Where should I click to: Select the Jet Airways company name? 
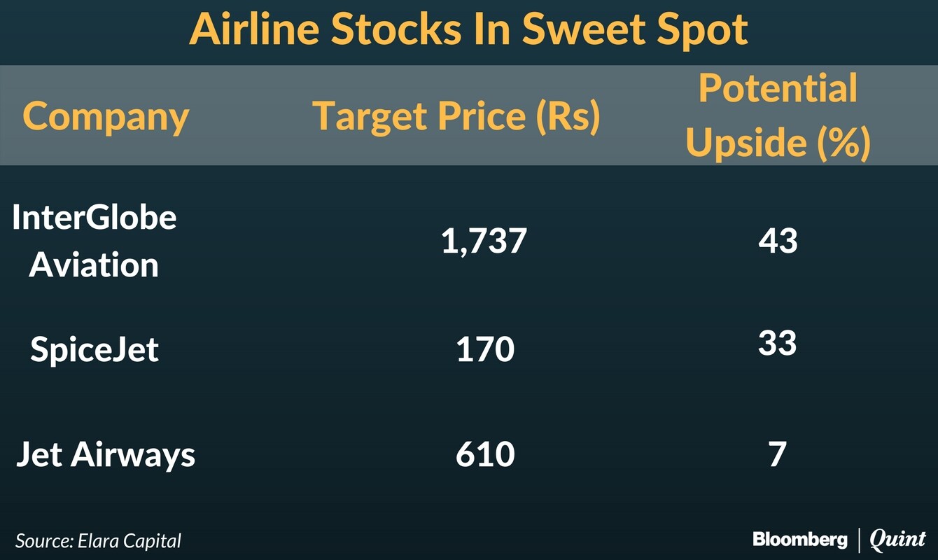pos(106,455)
